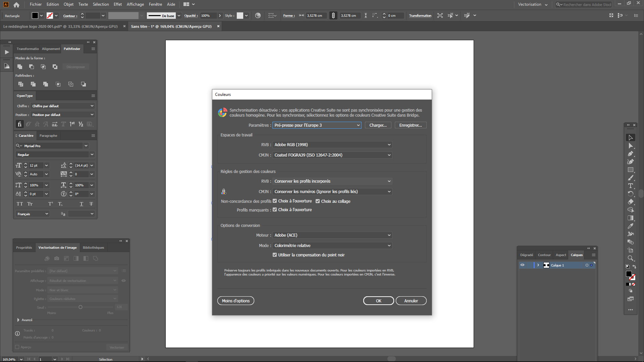
Task: Toggle visibility of Calque 1
Action: click(x=522, y=265)
